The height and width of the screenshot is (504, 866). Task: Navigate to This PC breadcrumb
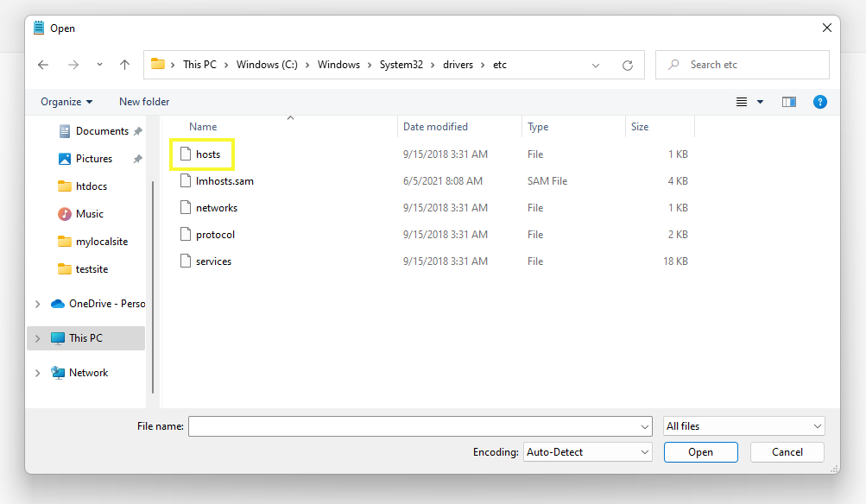[x=200, y=65]
